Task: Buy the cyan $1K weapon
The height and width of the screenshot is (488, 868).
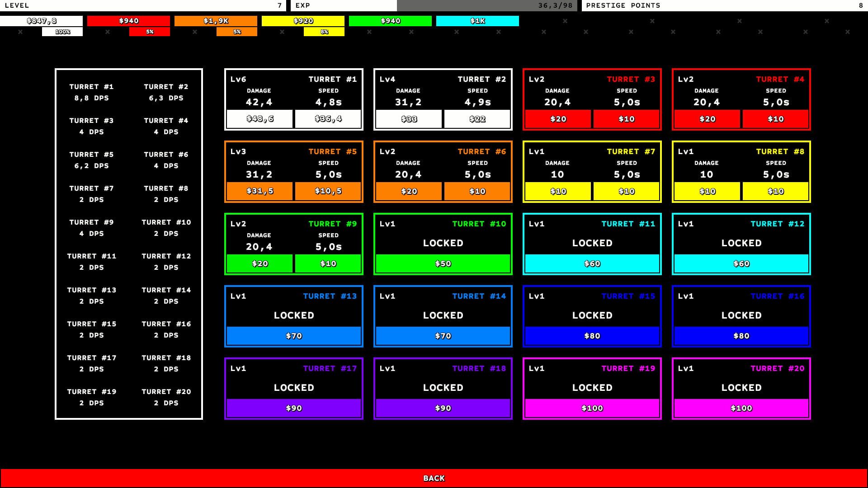Action: 478,20
